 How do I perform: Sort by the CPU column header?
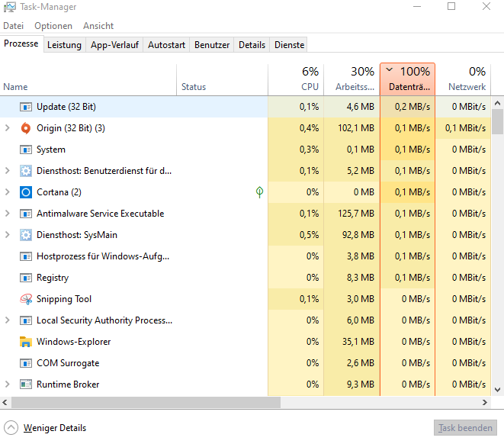pos(296,80)
